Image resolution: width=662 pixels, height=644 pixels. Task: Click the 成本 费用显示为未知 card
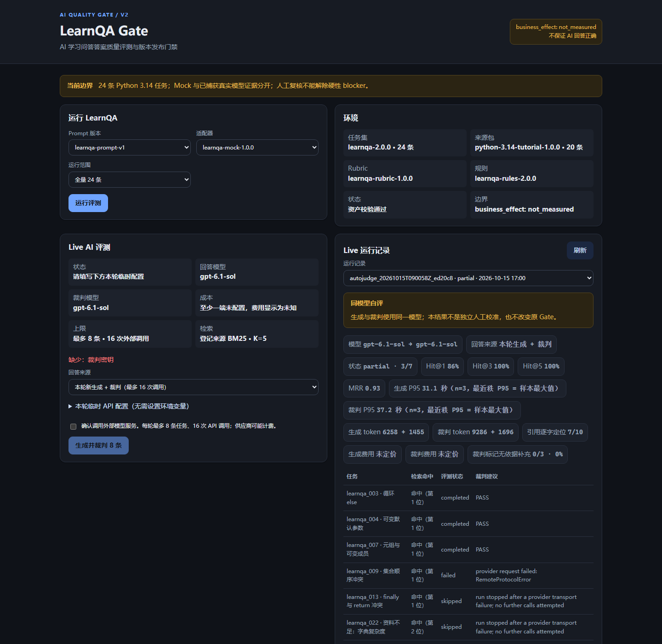click(257, 303)
